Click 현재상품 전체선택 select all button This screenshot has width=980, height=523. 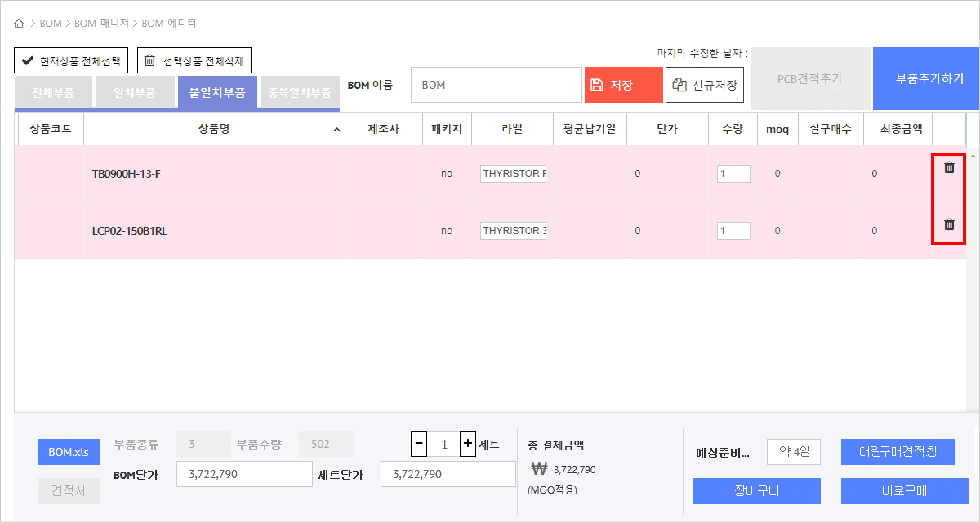[x=71, y=60]
